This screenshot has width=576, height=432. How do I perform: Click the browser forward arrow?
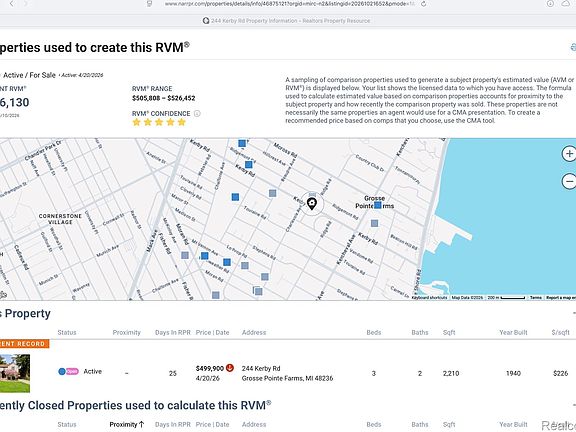(x=26, y=4)
